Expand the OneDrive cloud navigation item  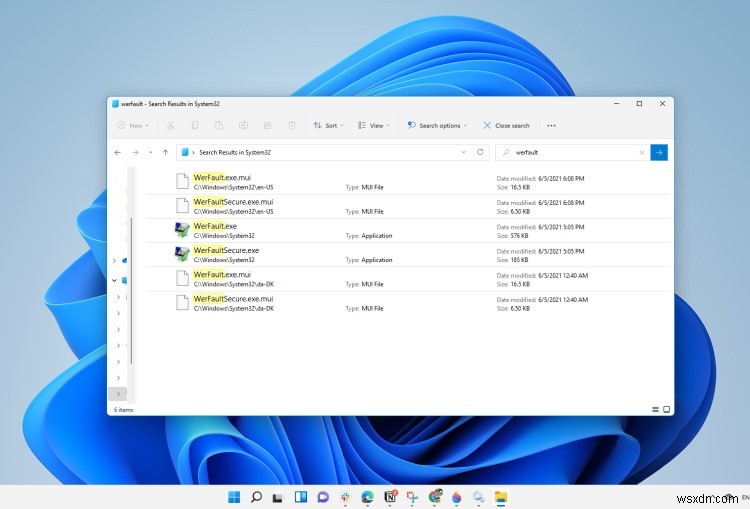[x=114, y=261]
